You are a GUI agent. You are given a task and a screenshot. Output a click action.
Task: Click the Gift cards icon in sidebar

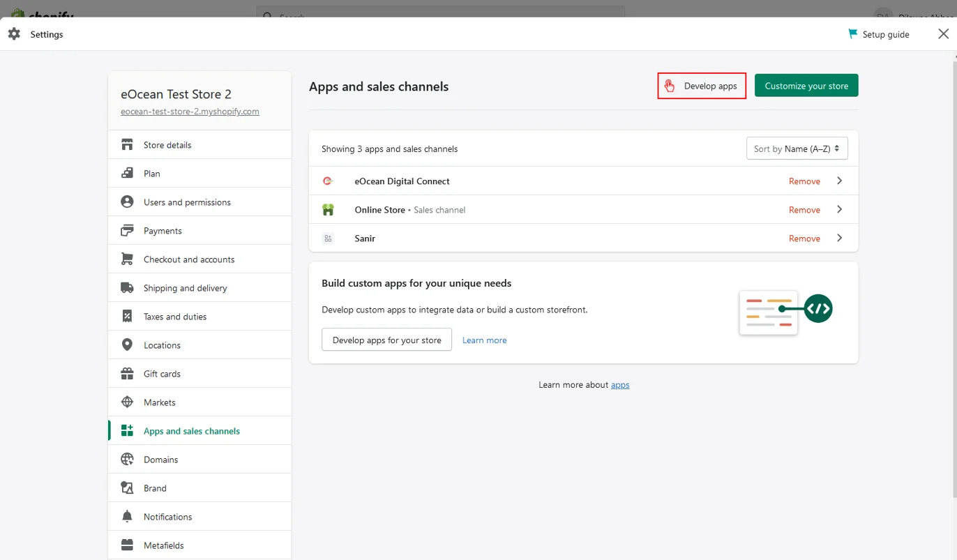point(127,374)
